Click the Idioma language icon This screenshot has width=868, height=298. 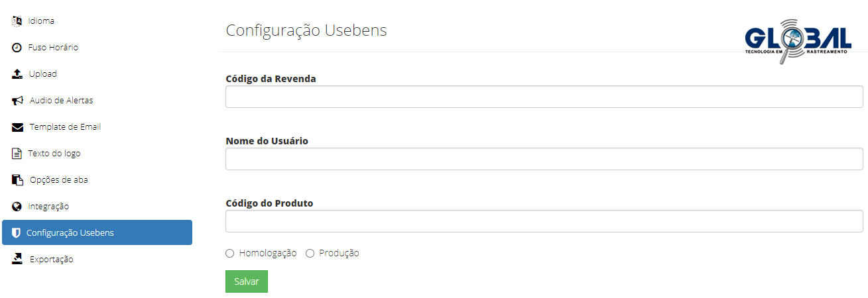(x=17, y=21)
